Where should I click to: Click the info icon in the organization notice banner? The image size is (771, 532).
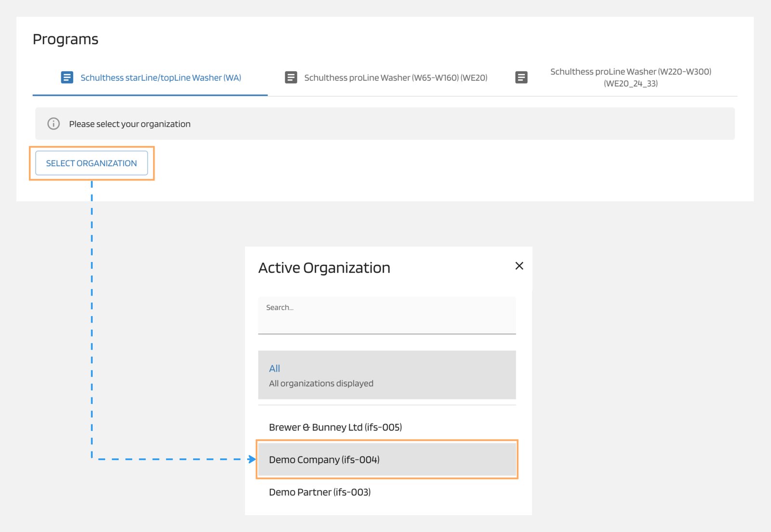[53, 124]
